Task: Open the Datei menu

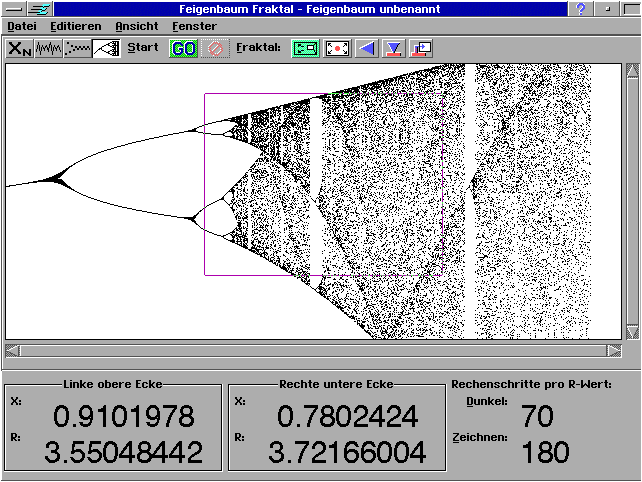Action: click(22, 25)
